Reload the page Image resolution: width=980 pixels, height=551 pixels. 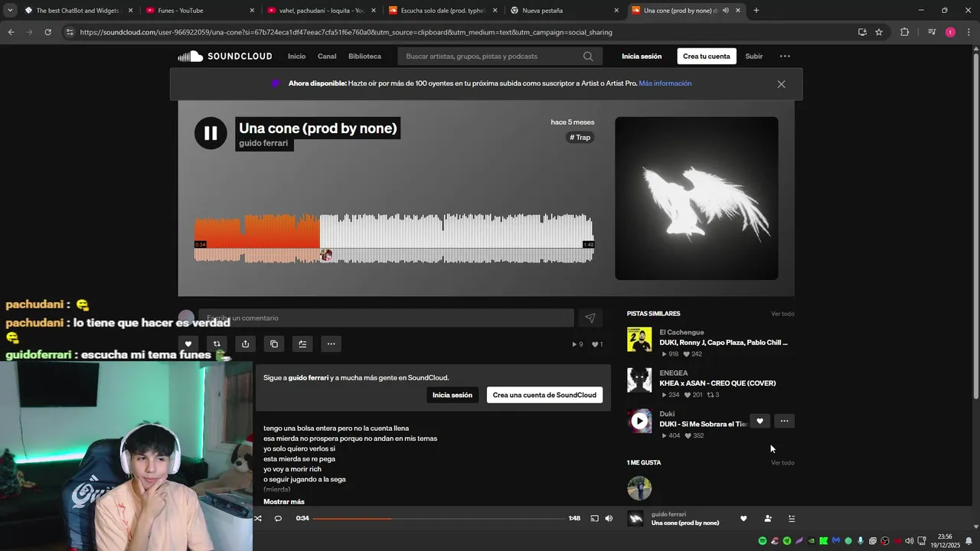(47, 32)
